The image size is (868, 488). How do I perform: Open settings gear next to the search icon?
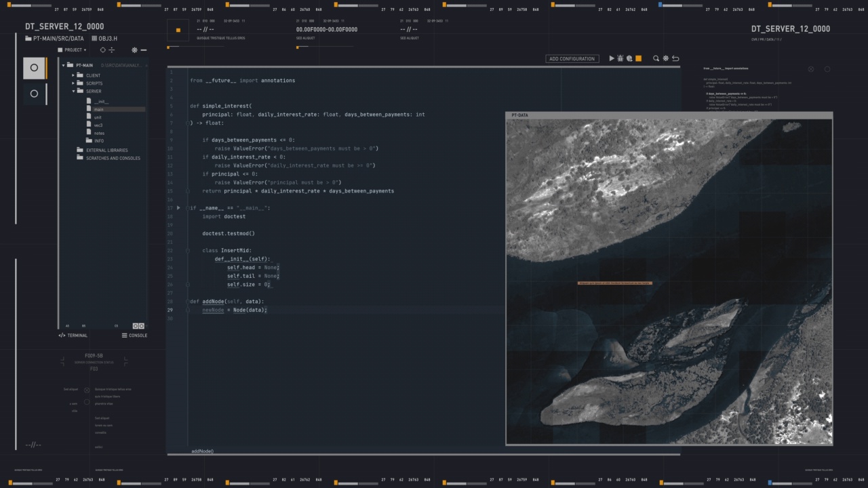(x=666, y=59)
